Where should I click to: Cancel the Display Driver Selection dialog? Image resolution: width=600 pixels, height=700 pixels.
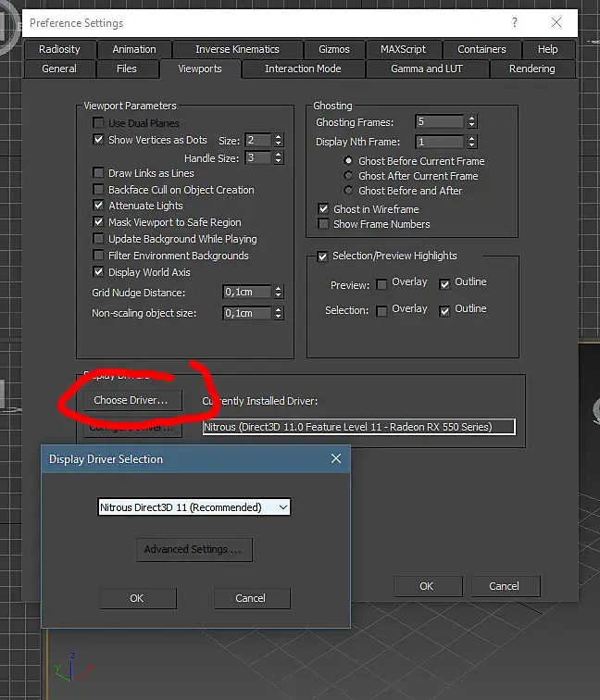pyautogui.click(x=252, y=598)
